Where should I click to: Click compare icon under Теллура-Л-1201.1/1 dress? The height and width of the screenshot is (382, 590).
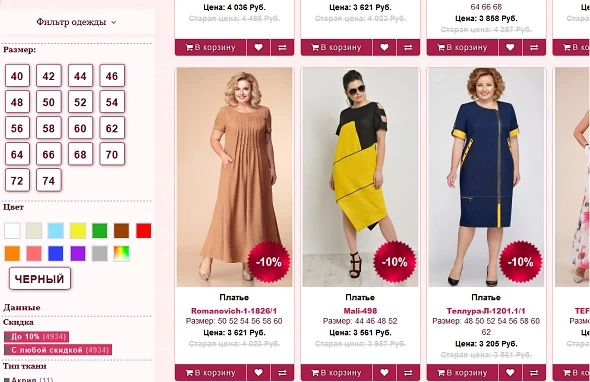(x=534, y=372)
